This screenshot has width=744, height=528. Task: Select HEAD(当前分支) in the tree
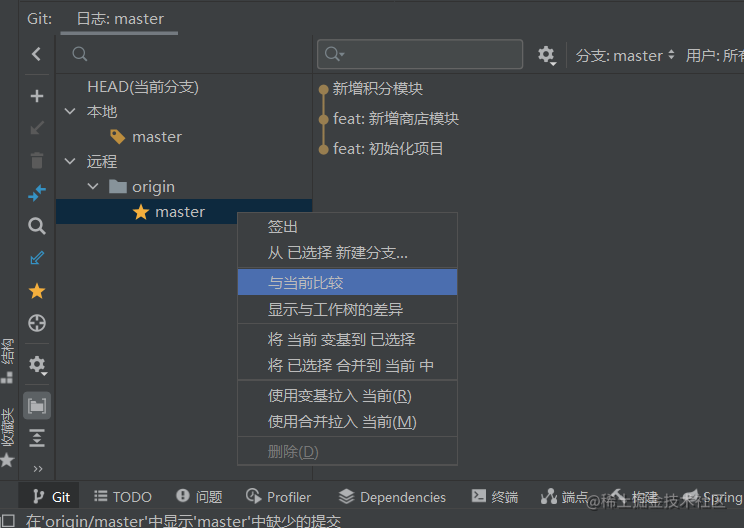(x=143, y=87)
